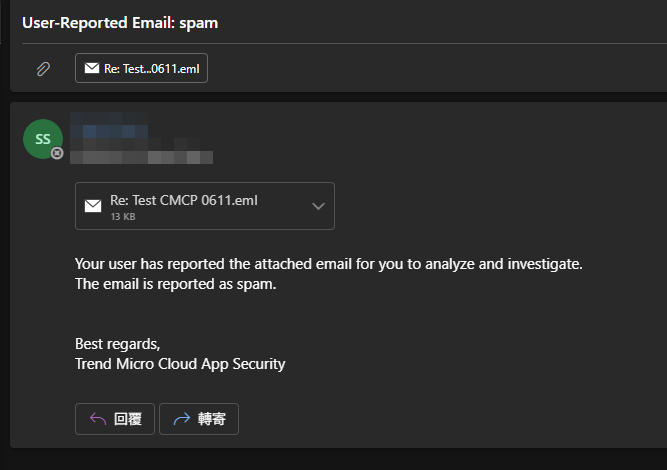Click the reply arrow icon
Image resolution: width=667 pixels, height=470 pixels.
point(98,419)
